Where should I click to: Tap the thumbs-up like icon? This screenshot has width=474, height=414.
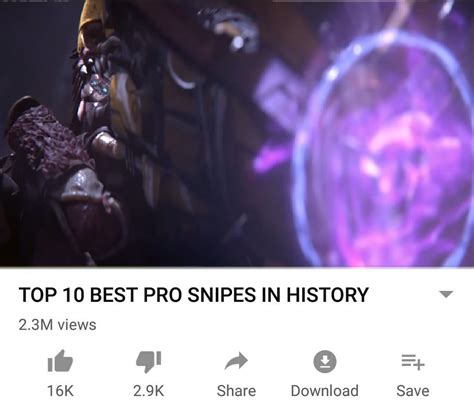(x=60, y=361)
